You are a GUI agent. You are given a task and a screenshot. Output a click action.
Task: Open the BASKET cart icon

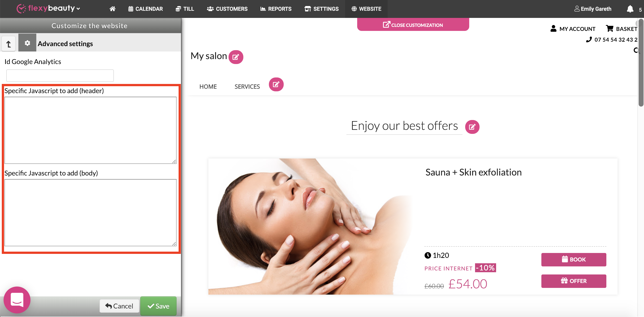pyautogui.click(x=609, y=28)
